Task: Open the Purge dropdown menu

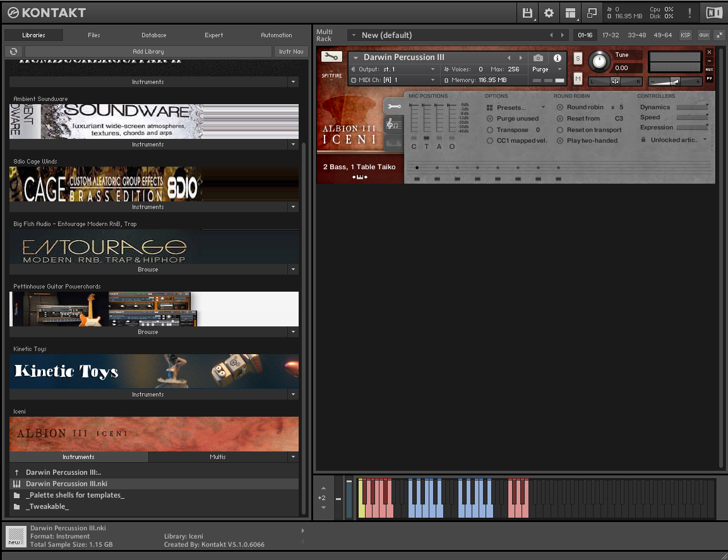Action: [x=559, y=69]
